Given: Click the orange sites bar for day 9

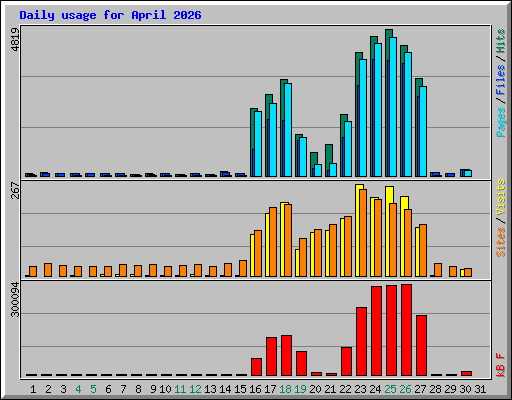Looking at the screenshot, I should 153,271.
